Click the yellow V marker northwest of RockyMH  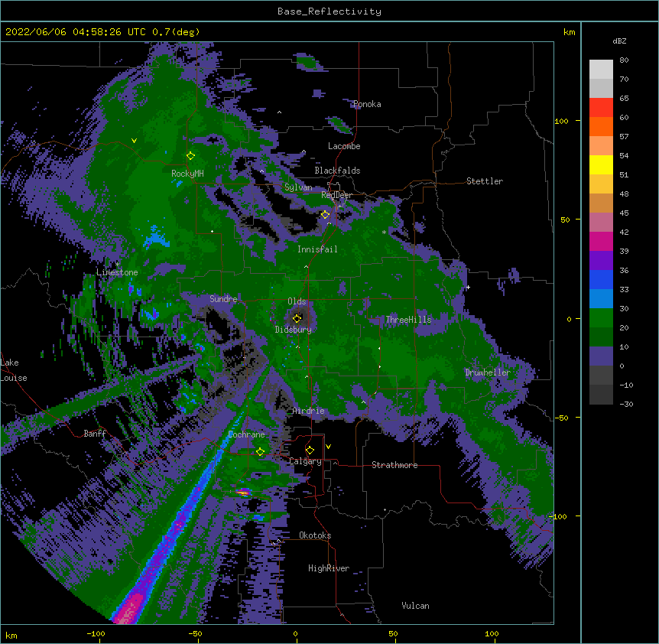(134, 141)
